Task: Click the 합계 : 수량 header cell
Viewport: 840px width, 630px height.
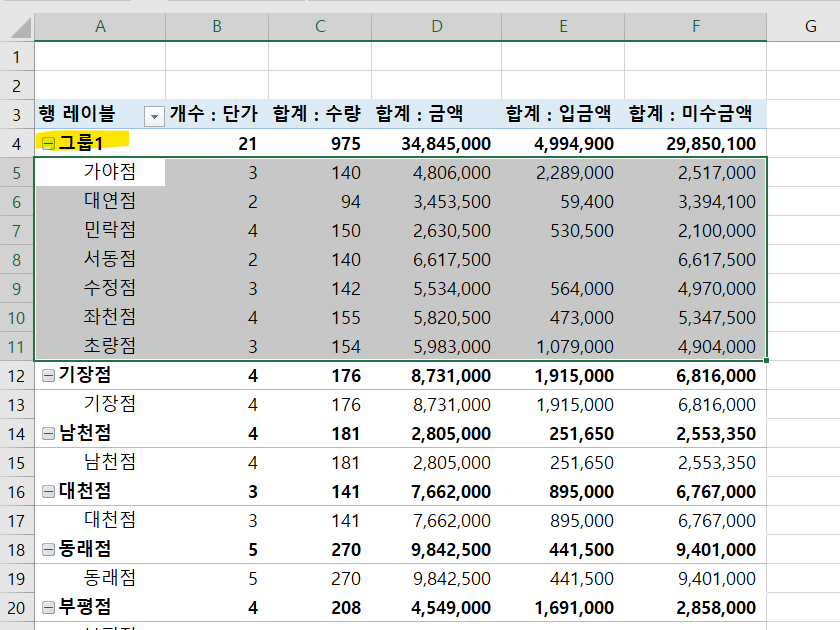Action: click(x=320, y=114)
